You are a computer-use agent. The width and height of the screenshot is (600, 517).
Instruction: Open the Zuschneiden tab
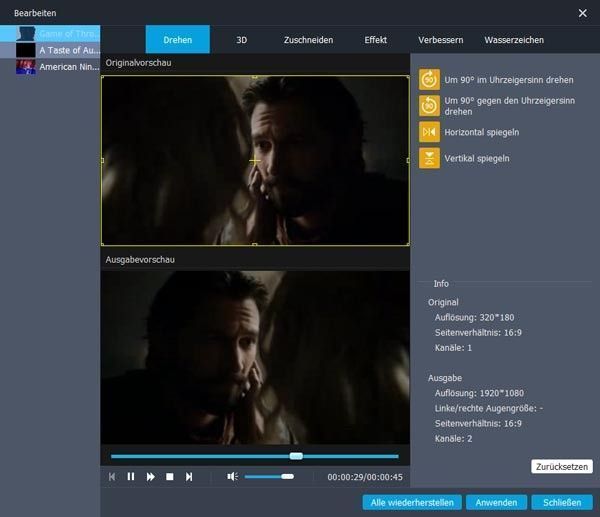click(308, 40)
